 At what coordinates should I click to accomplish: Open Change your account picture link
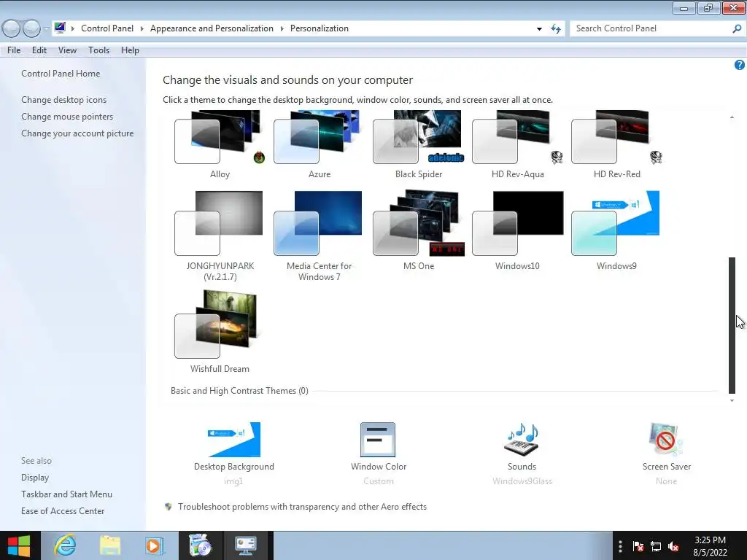click(77, 133)
